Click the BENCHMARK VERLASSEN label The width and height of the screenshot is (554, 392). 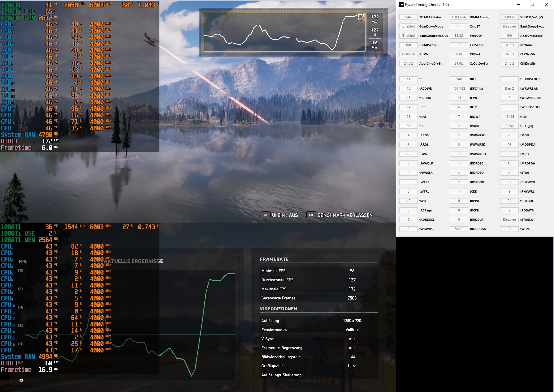[x=345, y=215]
